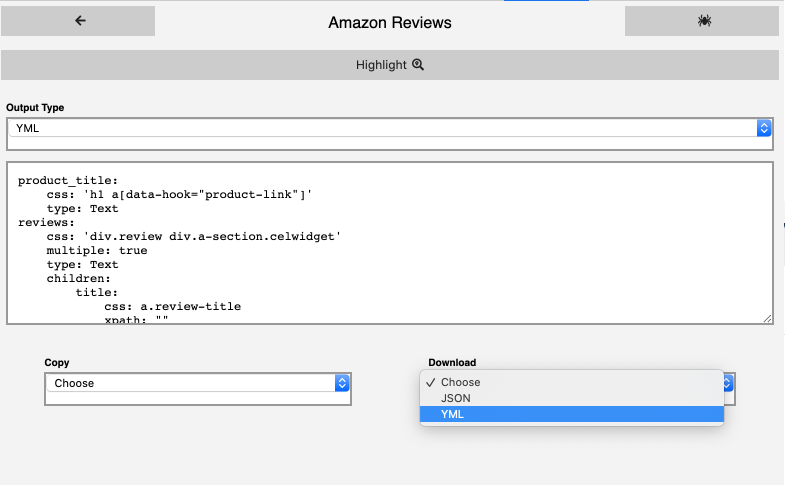Click the Download label
Image resolution: width=785 pixels, height=485 pixels.
point(452,362)
